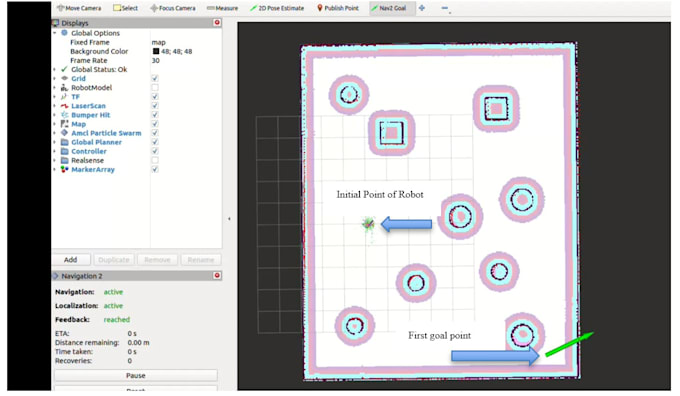Screen dimensions: 680x396
Task: Edit the Frame Rate value 30
Action: click(155, 60)
